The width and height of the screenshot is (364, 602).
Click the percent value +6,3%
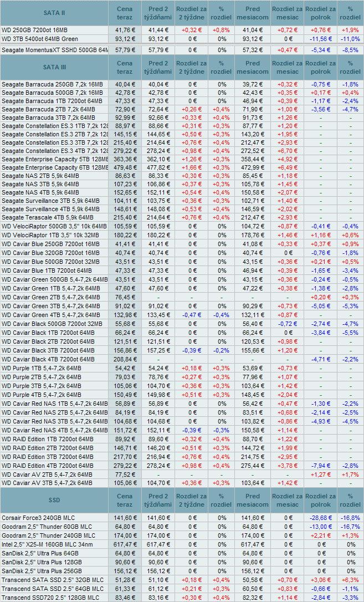(351, 580)
